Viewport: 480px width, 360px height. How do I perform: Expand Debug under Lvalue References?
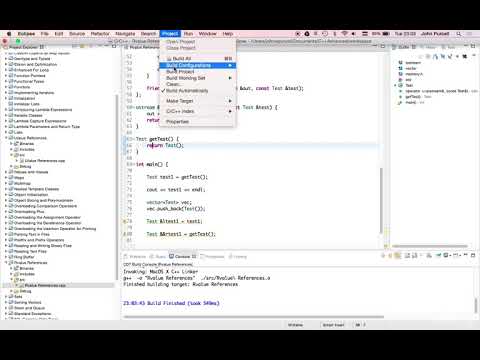pos(11,166)
